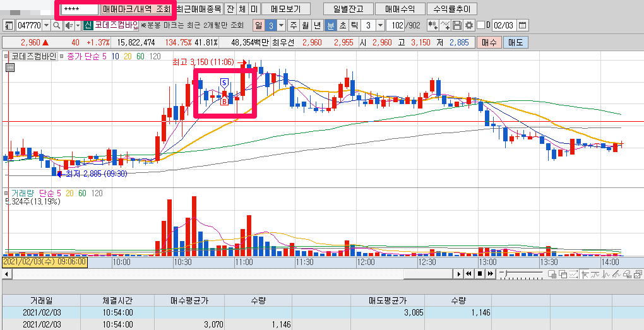
Task: Click the green 신 badge before stock name
Action: [88, 25]
